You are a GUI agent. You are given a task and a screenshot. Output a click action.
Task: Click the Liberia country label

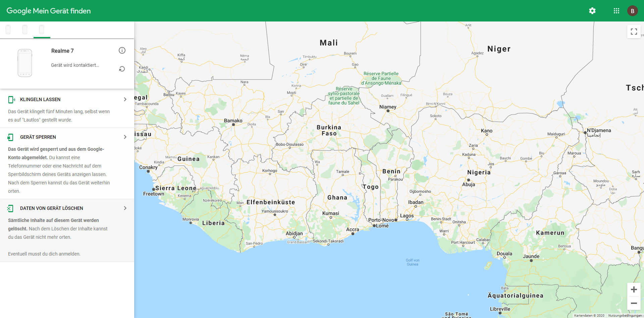pos(213,223)
